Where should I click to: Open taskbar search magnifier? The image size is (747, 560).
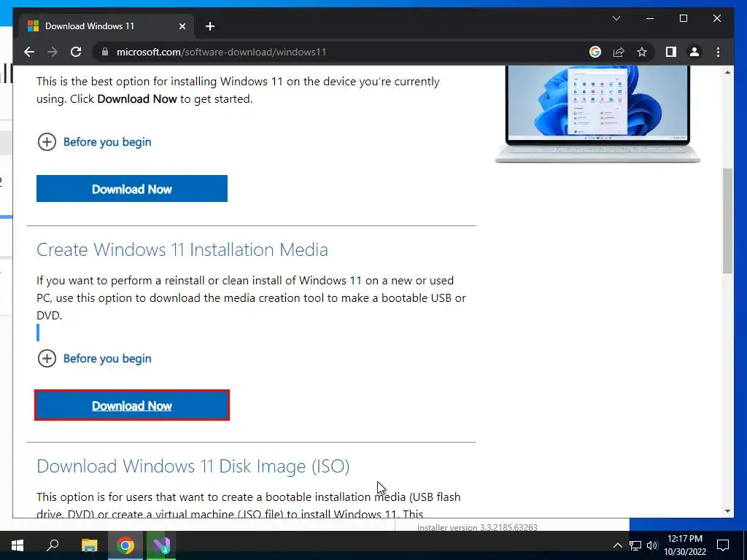point(53,545)
